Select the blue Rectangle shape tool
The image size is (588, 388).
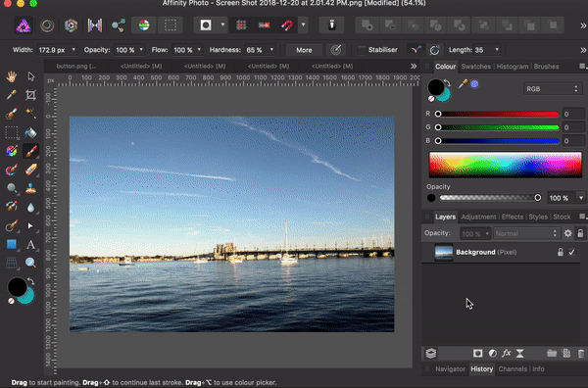[x=11, y=244]
